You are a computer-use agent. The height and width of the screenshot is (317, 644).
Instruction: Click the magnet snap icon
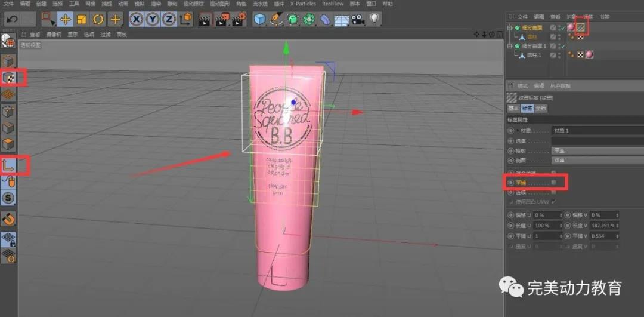[x=8, y=219]
